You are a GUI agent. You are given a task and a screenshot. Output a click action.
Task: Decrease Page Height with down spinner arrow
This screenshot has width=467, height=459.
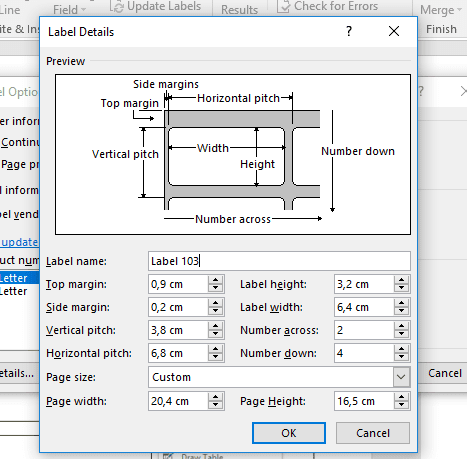(x=401, y=405)
